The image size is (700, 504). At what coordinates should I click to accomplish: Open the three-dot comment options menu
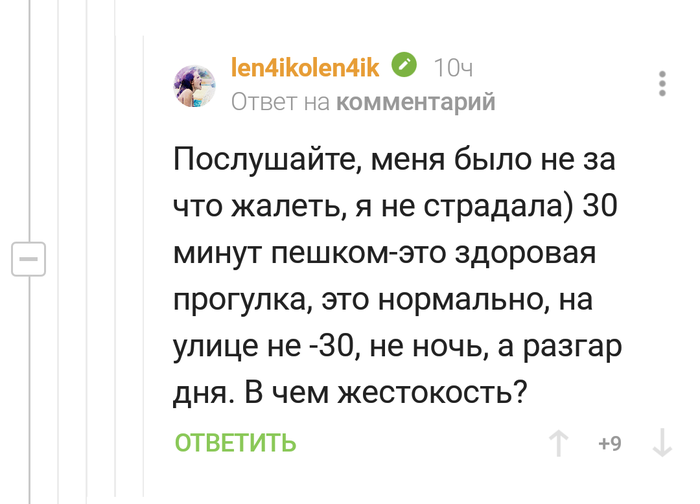(662, 83)
